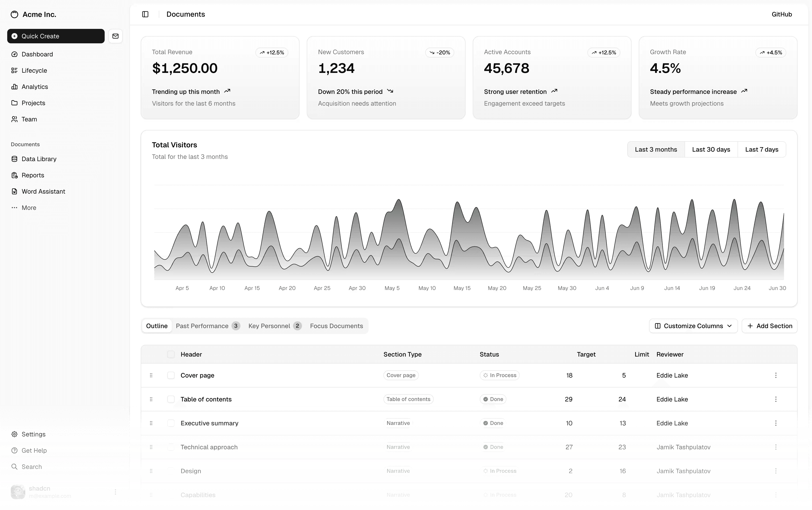Viewport: 812px width, 510px height.
Task: Click the Lifecycle list icon in sidebar
Action: [14, 70]
